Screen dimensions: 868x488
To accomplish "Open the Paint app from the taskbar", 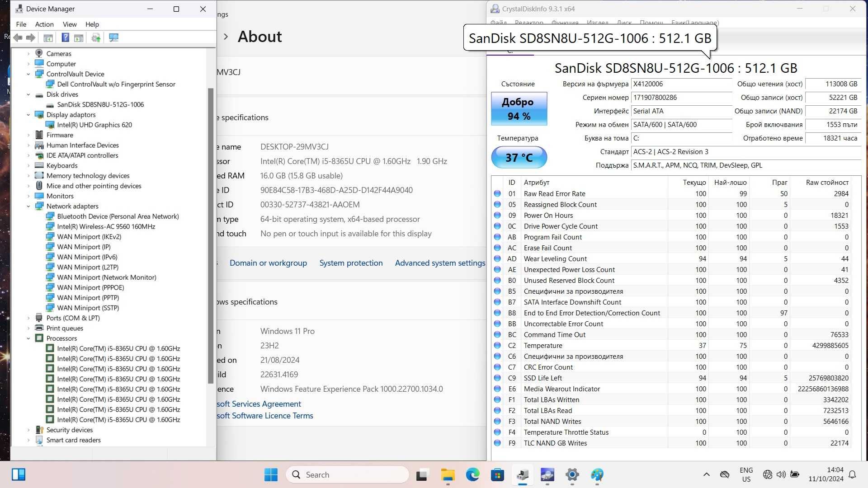I will [597, 474].
